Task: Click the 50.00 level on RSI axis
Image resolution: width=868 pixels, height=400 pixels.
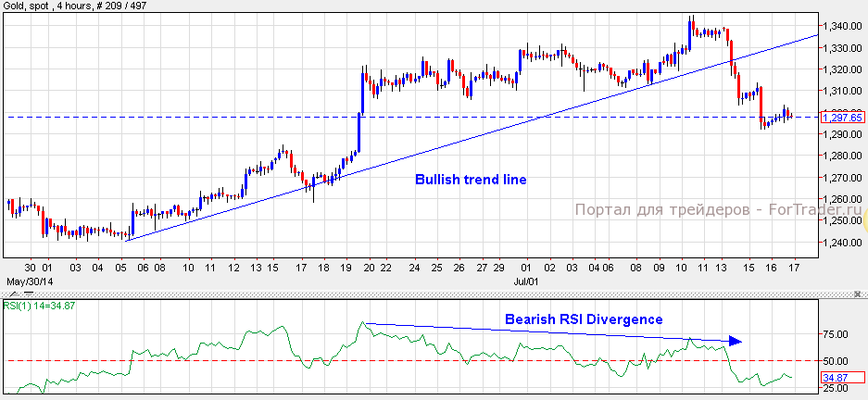Action: click(x=837, y=361)
